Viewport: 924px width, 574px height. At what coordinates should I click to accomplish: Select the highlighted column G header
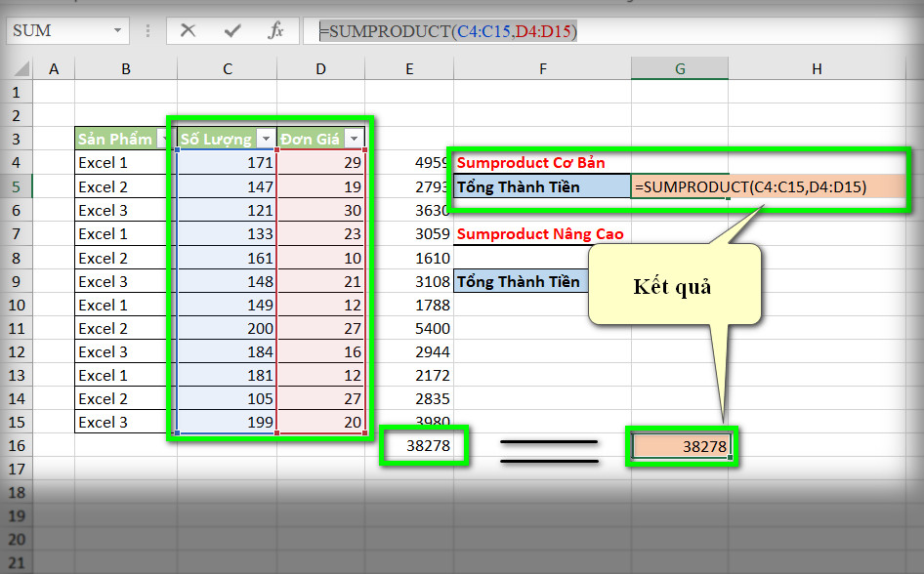click(680, 69)
